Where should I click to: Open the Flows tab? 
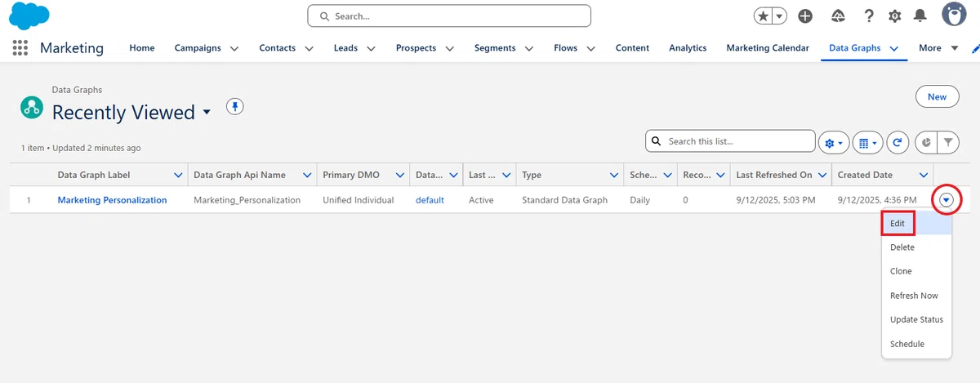point(565,48)
